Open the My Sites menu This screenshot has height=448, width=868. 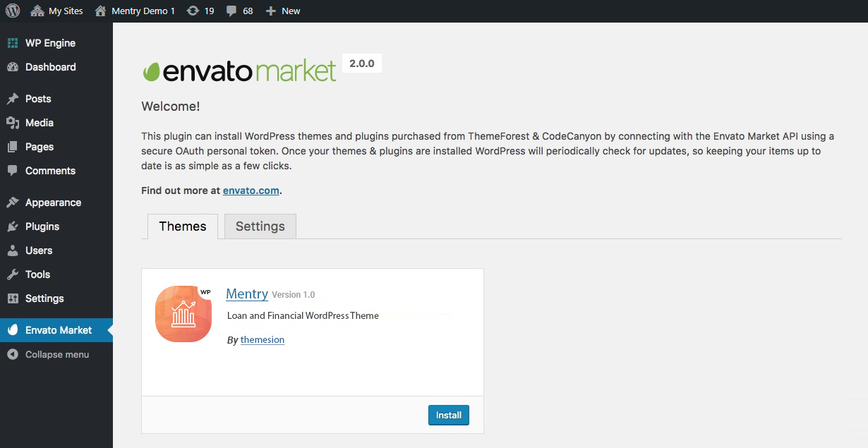pyautogui.click(x=57, y=11)
